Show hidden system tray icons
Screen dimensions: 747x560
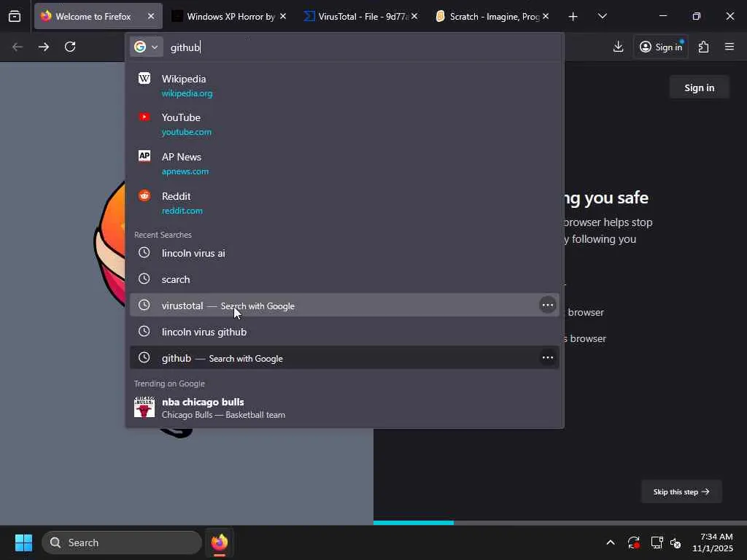coord(611,542)
